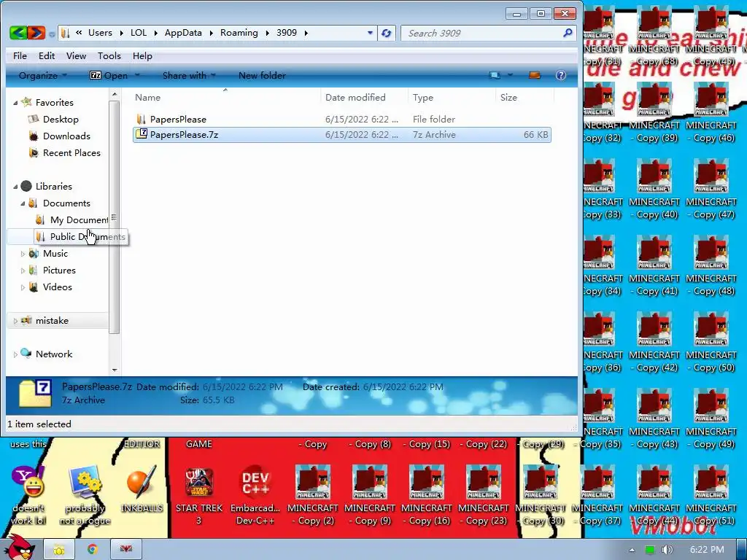Select the PapersPlease.7z archive icon

(141, 134)
